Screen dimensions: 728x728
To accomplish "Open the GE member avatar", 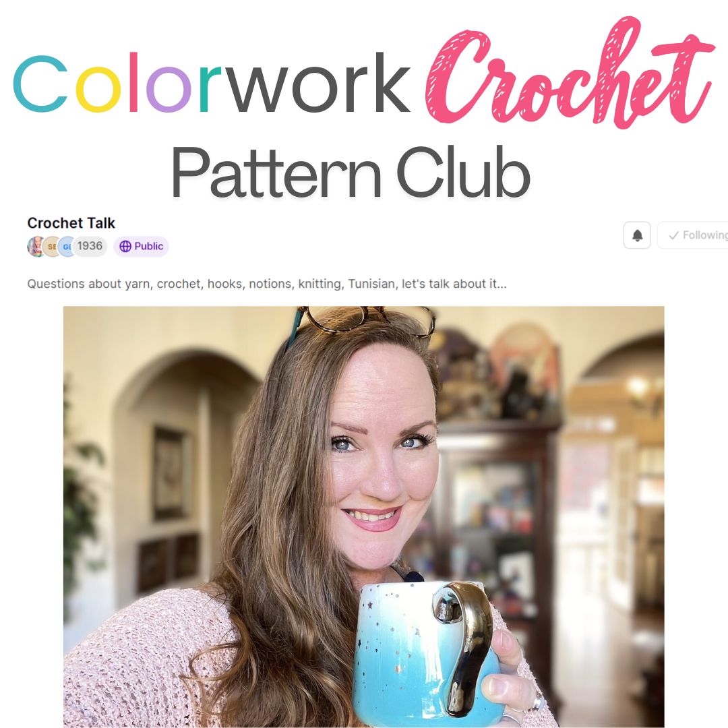I will 66,246.
